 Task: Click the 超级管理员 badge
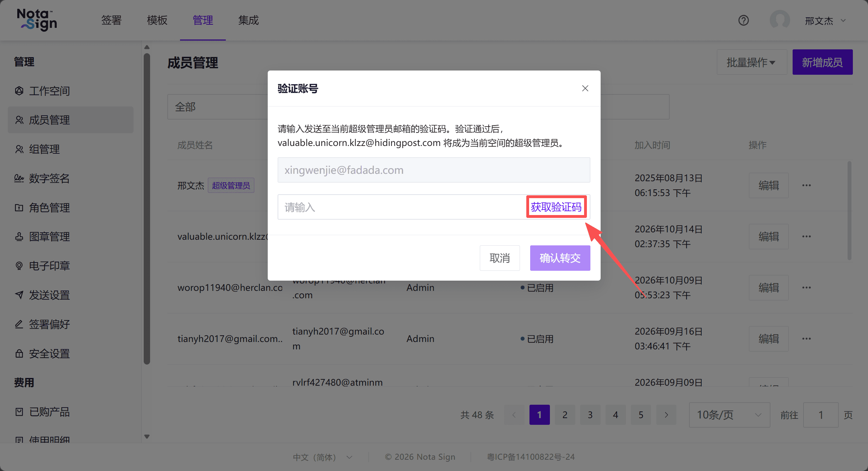pos(231,185)
